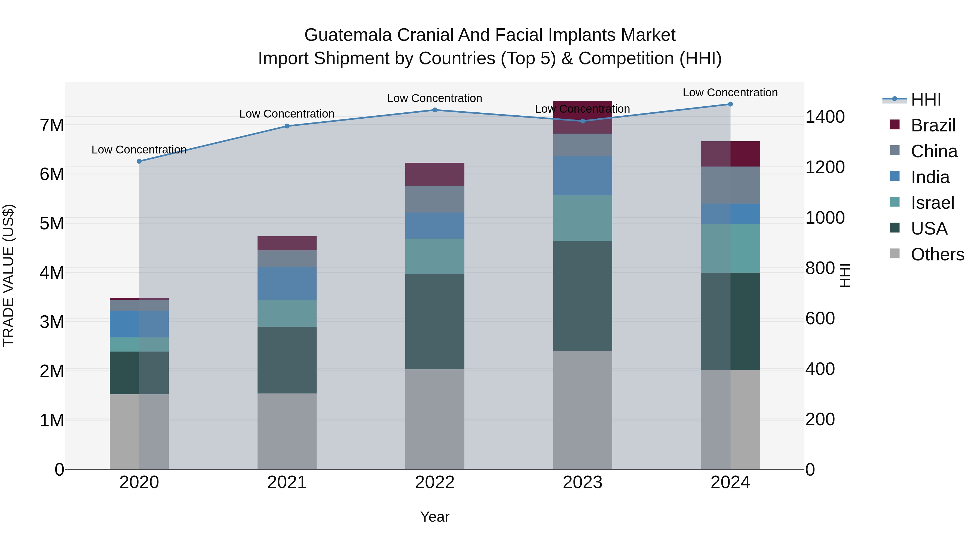980x551 pixels.
Task: Click the 2023 USA dark green bar segment
Action: [x=583, y=296]
